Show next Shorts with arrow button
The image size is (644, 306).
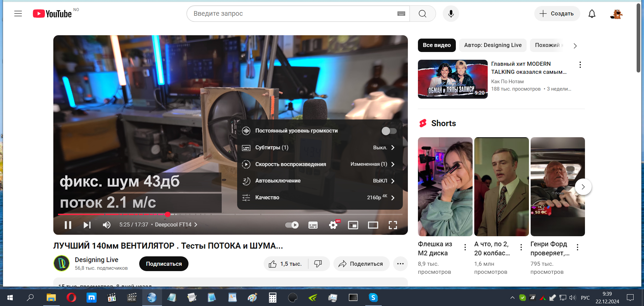tap(583, 187)
